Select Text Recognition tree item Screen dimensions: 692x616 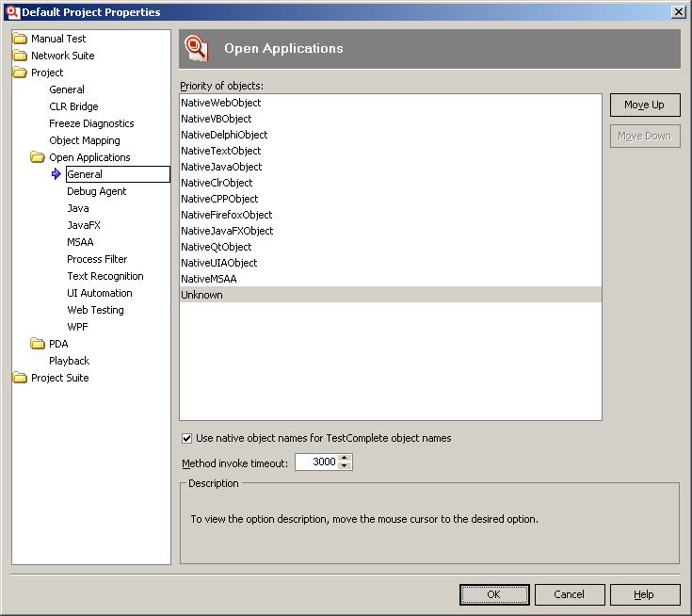[x=105, y=276]
